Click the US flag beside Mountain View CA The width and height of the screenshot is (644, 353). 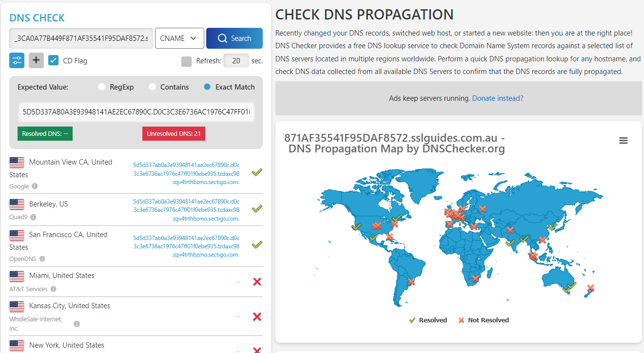pos(17,161)
